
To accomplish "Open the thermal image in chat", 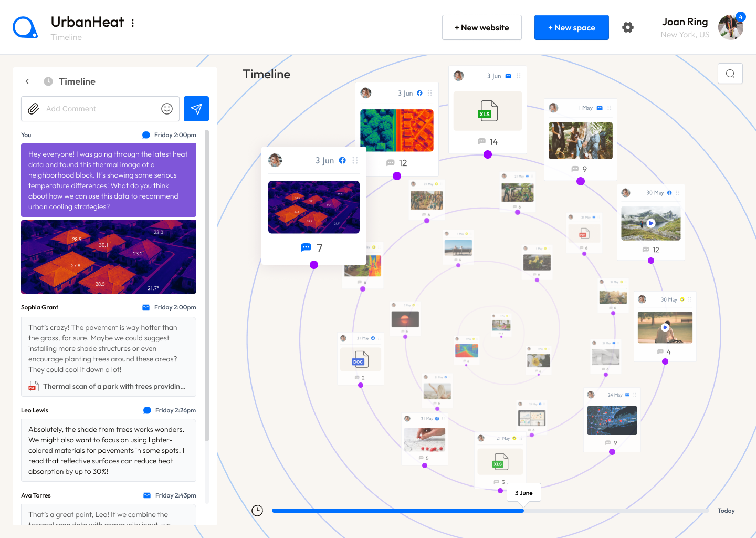I will tap(109, 257).
